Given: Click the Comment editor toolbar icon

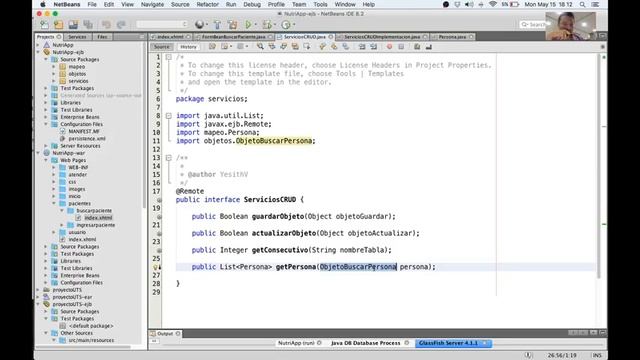Looking at the screenshot, I should coord(417,47).
